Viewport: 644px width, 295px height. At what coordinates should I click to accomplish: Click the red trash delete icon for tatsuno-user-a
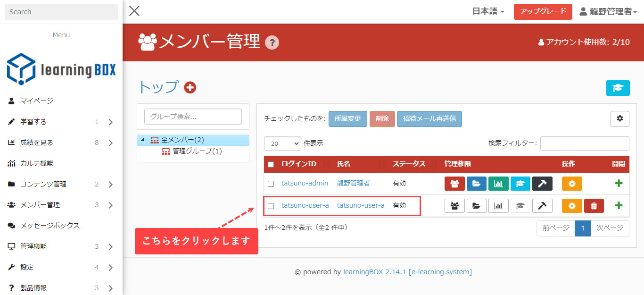click(x=594, y=206)
